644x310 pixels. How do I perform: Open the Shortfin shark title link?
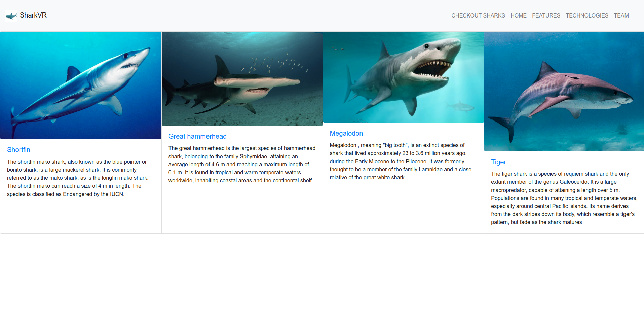(19, 150)
